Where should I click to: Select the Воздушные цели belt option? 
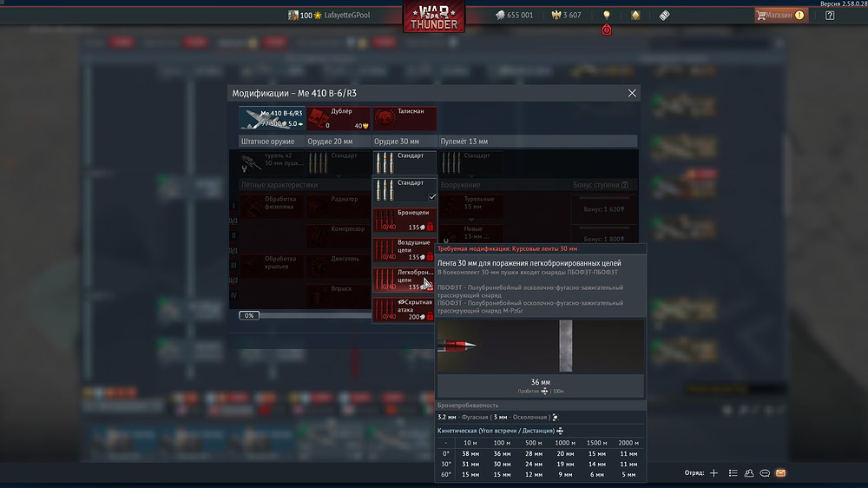(x=404, y=250)
